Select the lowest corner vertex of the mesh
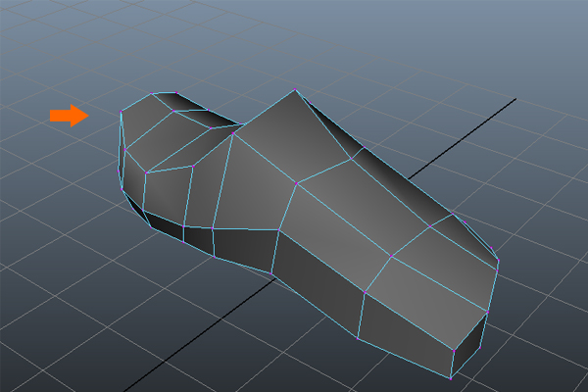Image resolution: width=588 pixels, height=392 pixels. [451, 378]
